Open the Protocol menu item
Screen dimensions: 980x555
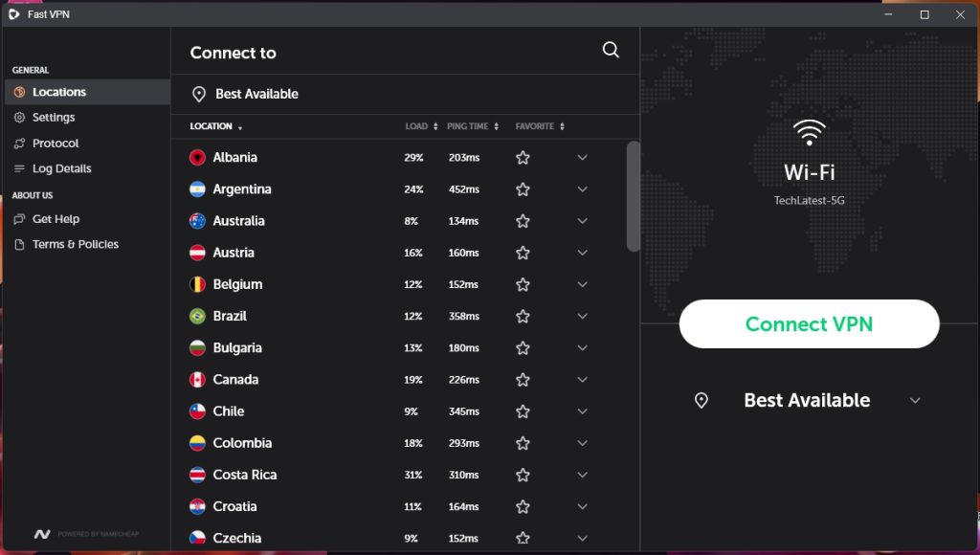click(x=56, y=144)
